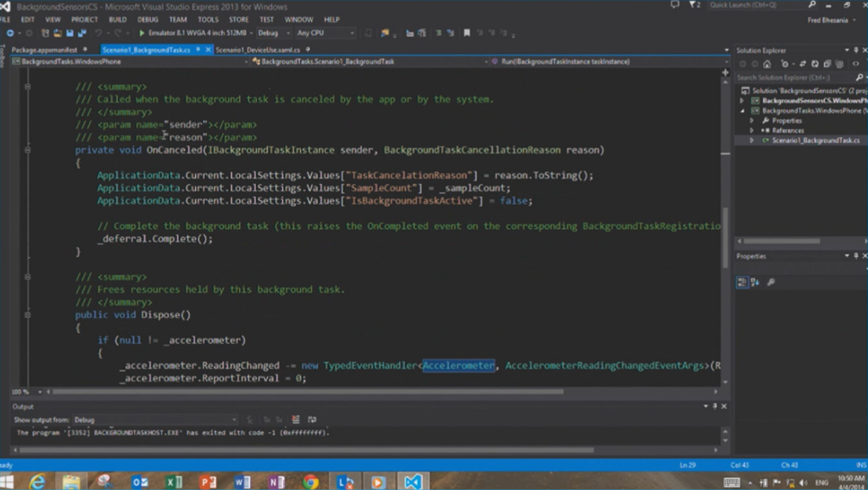868x490 pixels.
Task: Click the Categorized view icon in Properties panel
Action: tap(742, 282)
